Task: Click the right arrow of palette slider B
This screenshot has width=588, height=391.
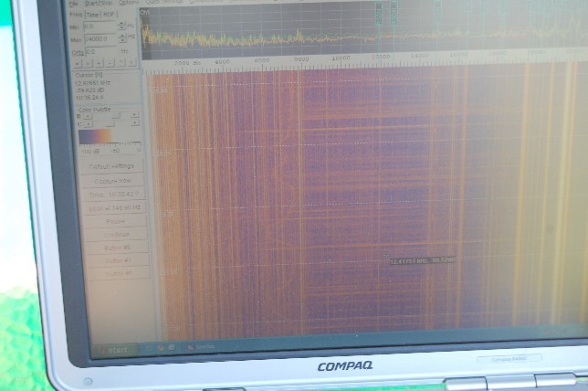Action: (134, 115)
